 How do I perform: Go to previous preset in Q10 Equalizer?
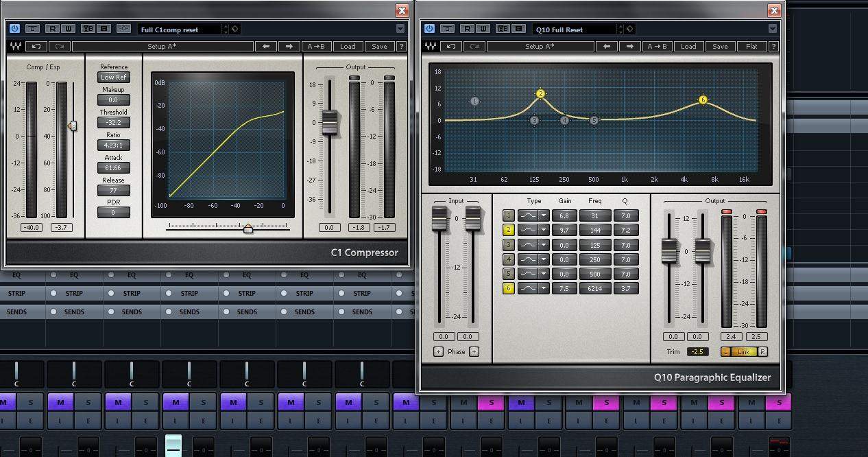pos(606,47)
